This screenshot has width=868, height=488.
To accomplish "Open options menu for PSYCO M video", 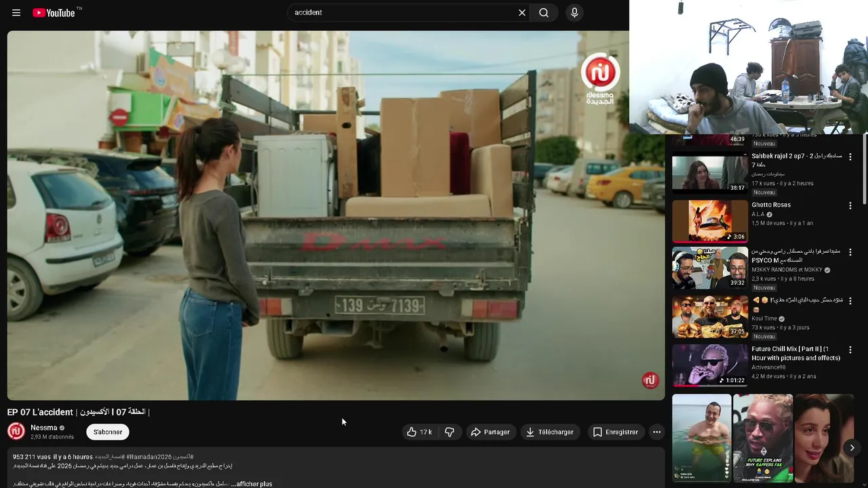I will (x=850, y=252).
